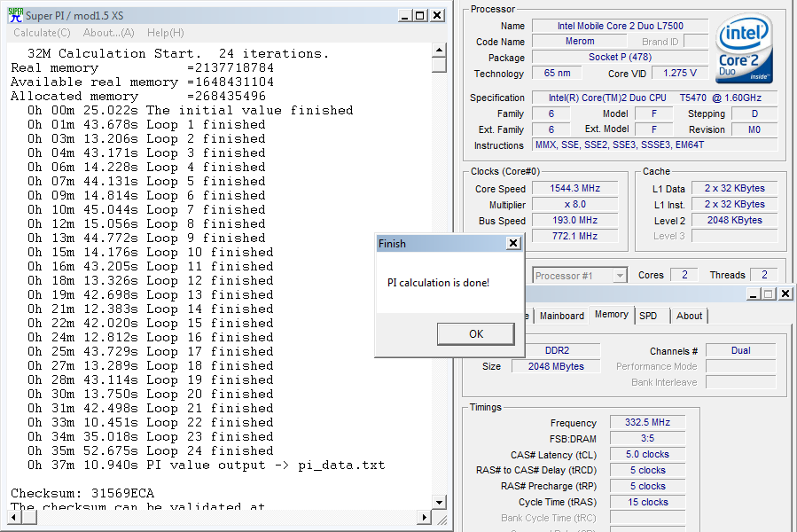Minimize the Super PI window
797x532 pixels.
[x=404, y=16]
